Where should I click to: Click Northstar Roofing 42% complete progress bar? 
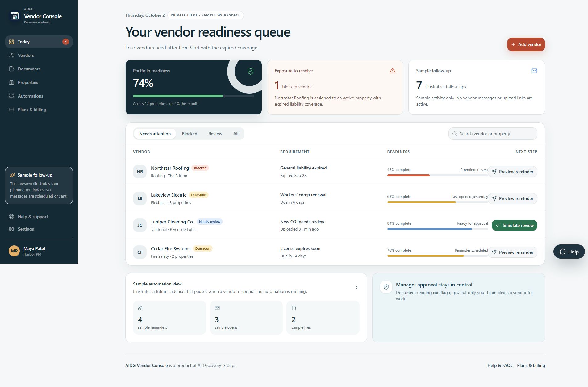(x=437, y=175)
